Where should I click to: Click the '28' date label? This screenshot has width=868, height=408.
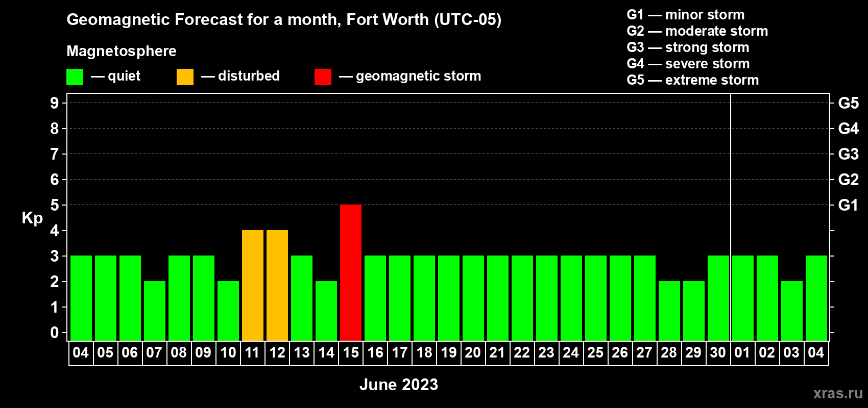[x=669, y=353]
